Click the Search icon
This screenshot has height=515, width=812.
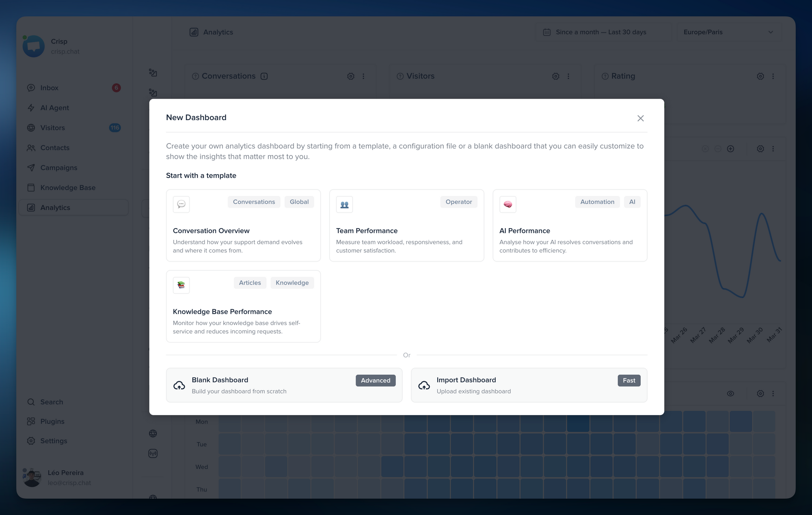pyautogui.click(x=31, y=402)
